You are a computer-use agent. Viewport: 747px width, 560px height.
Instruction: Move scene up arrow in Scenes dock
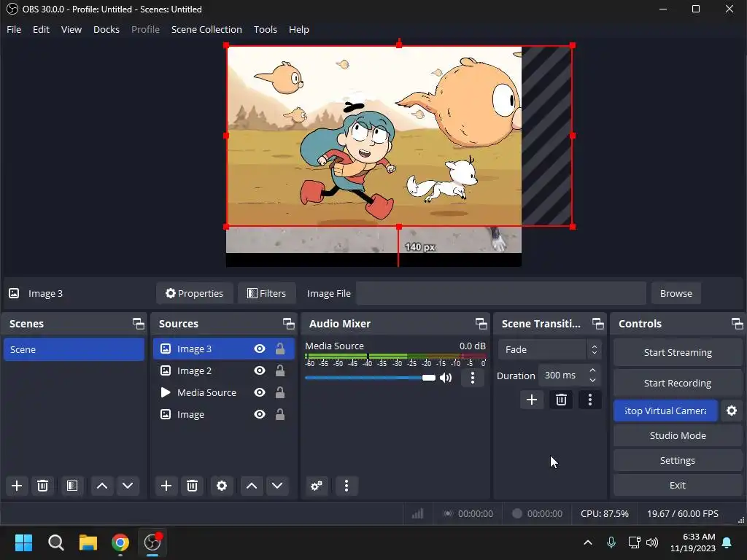[102, 486]
